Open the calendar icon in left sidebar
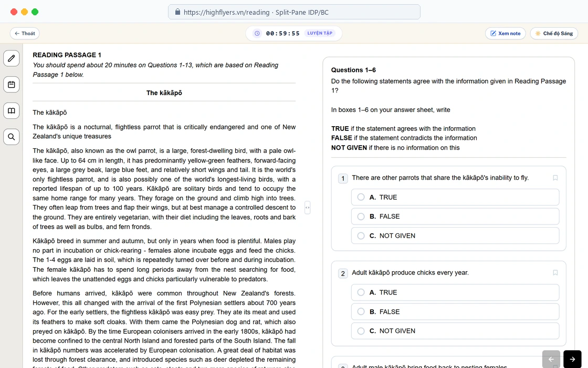Image resolution: width=588 pixels, height=368 pixels. [11, 85]
